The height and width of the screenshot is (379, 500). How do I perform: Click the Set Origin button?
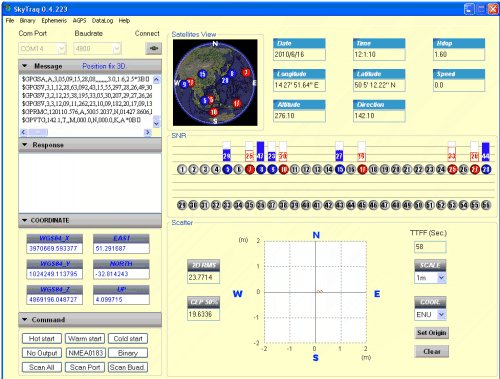431,333
